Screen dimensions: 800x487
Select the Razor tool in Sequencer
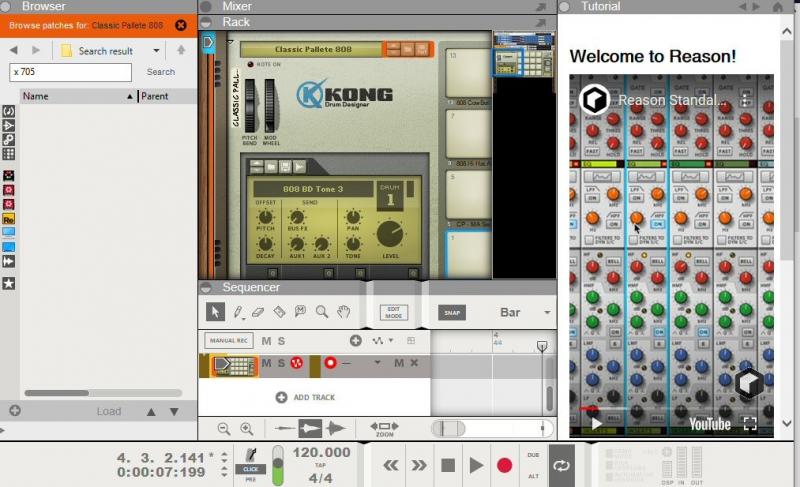click(279, 312)
